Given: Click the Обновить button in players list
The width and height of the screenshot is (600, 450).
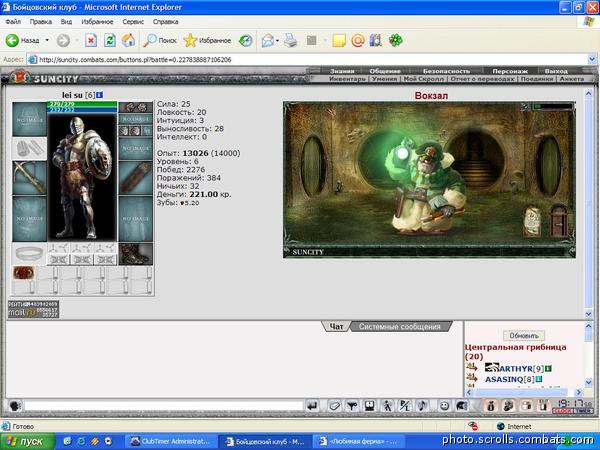Looking at the screenshot, I should [524, 336].
